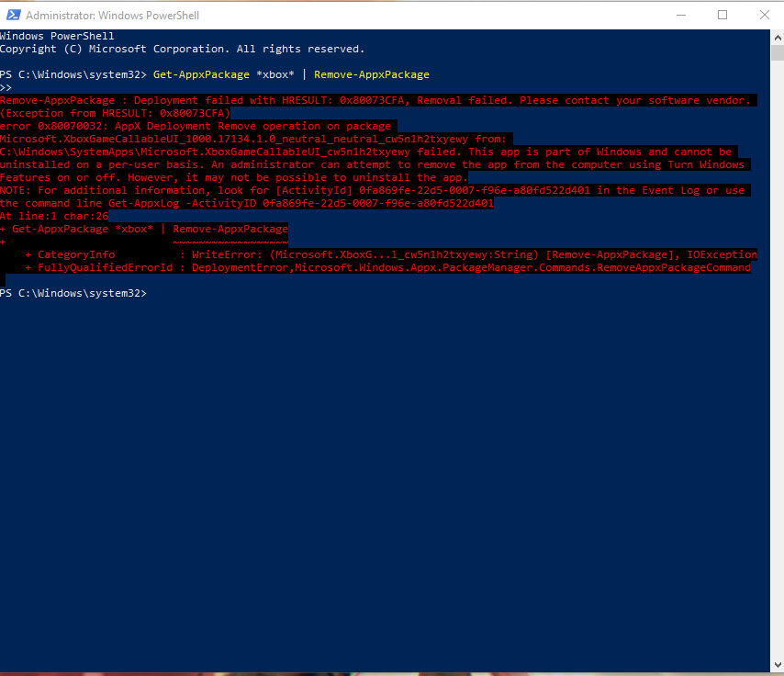
Task: Click 'Get-AppxLog -ActivityID' command text
Action: [x=183, y=203]
